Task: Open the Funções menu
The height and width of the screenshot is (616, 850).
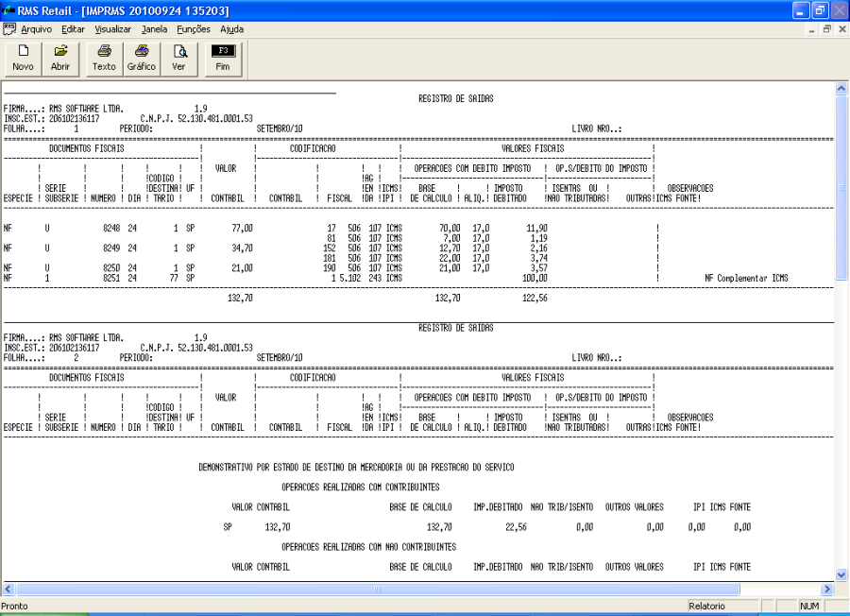Action: (x=194, y=29)
